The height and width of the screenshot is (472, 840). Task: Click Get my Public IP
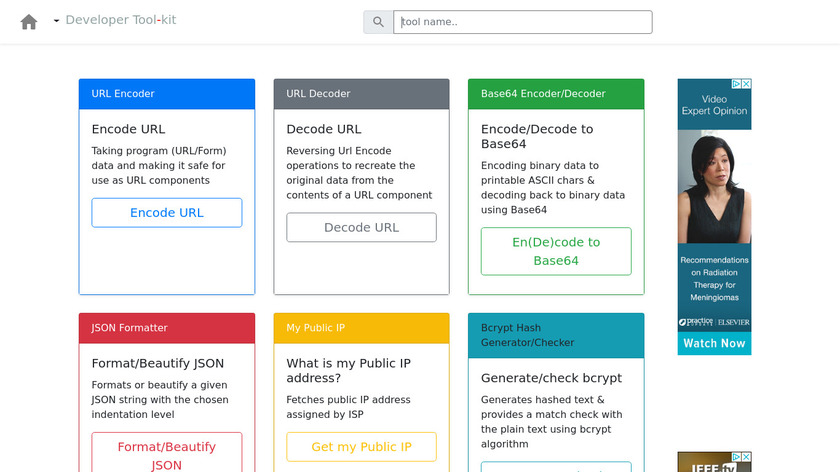click(x=361, y=447)
